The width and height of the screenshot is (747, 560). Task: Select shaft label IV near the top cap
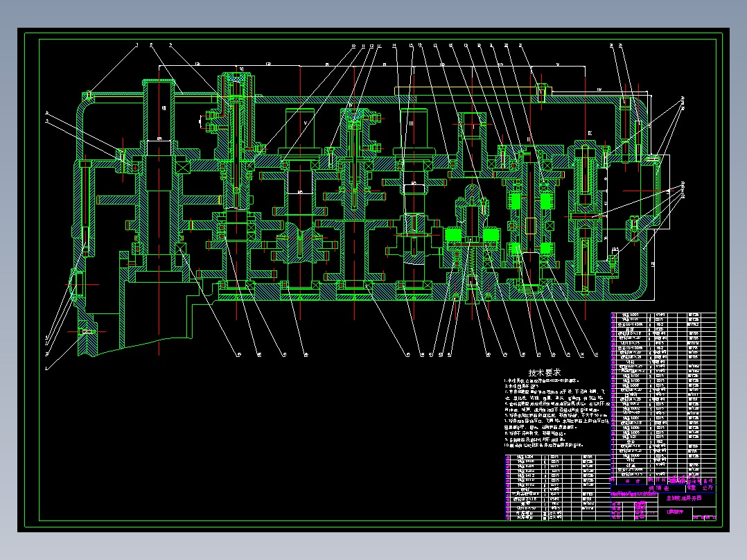click(351, 106)
